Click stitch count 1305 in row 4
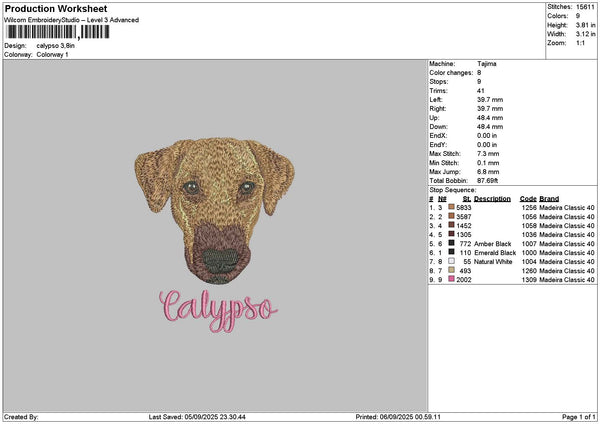The height and width of the screenshot is (424, 600). coord(464,235)
